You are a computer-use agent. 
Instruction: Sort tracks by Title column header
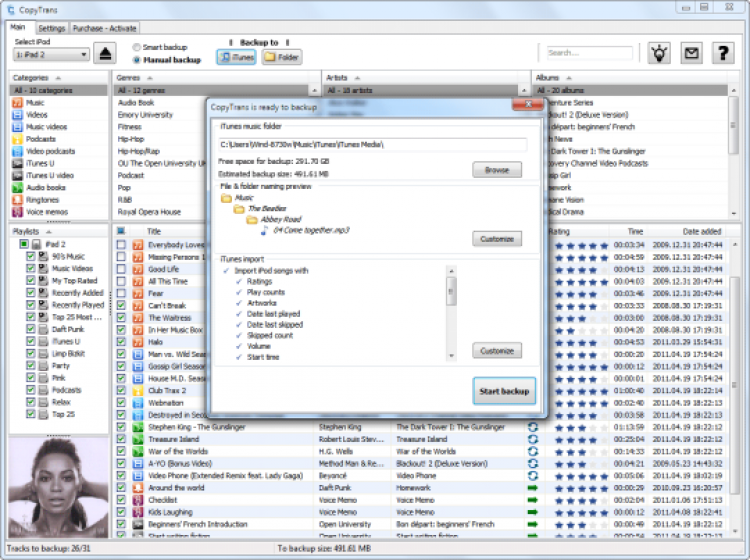point(154,231)
